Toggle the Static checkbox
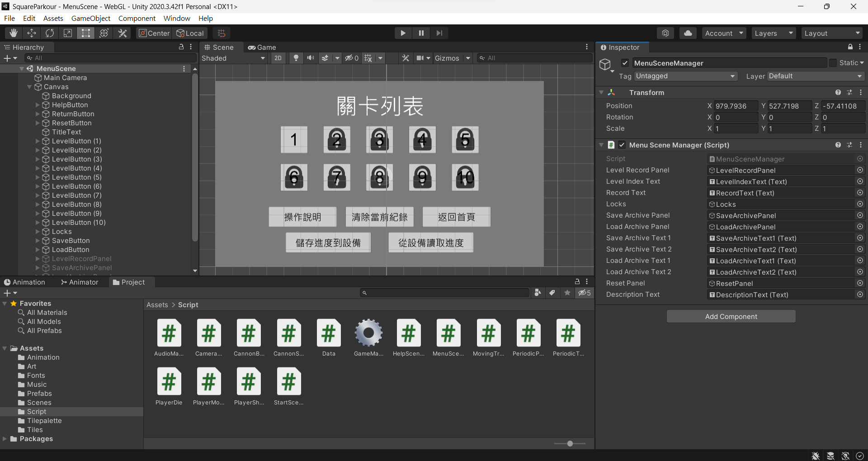 click(x=833, y=63)
